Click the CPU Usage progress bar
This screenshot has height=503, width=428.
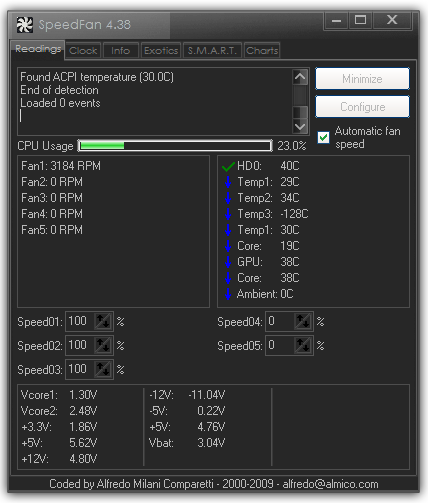click(x=175, y=146)
